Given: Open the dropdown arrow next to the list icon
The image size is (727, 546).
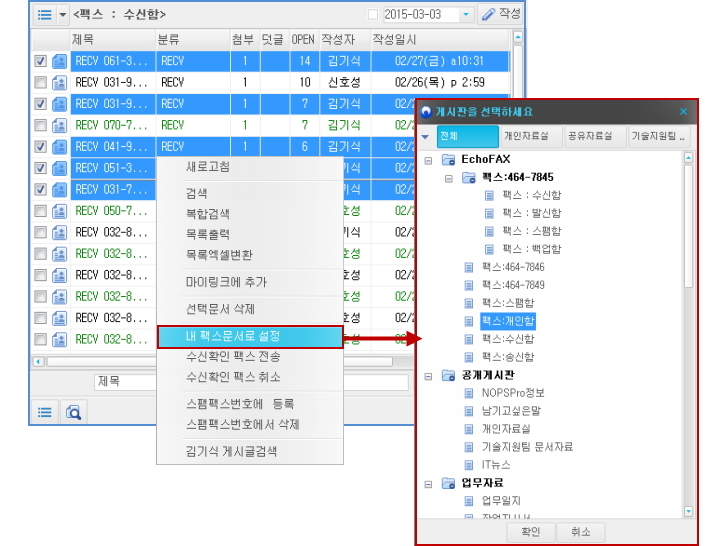Looking at the screenshot, I should pyautogui.click(x=63, y=14).
